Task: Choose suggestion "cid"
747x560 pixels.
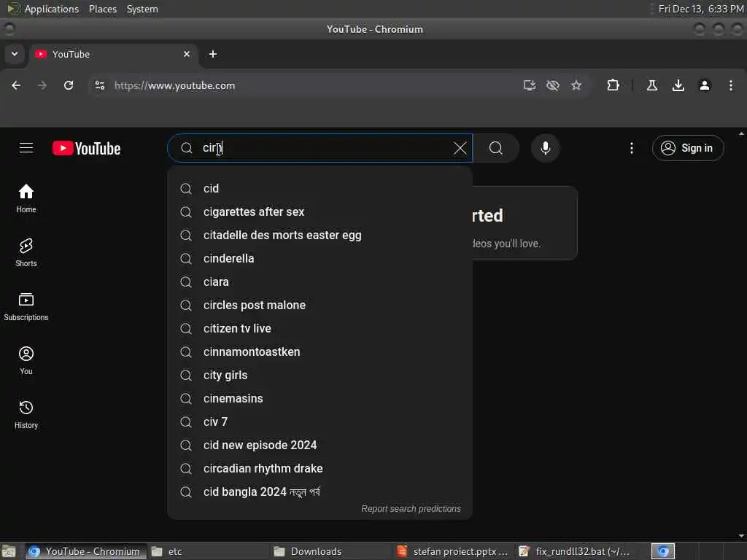Action: click(x=320, y=188)
